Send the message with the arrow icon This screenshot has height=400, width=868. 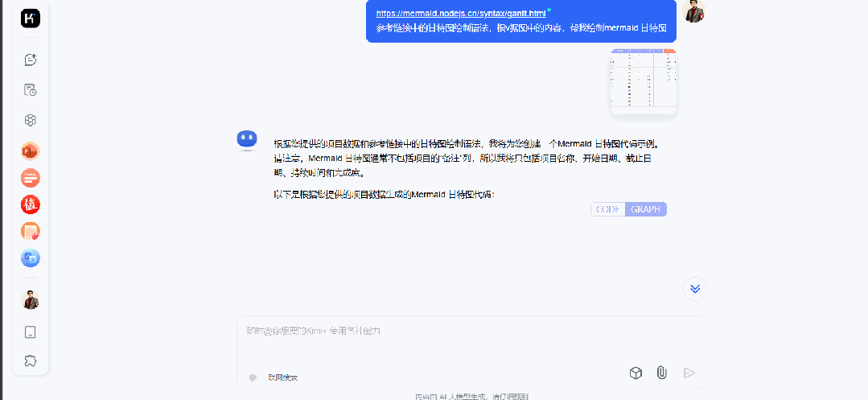pyautogui.click(x=689, y=373)
